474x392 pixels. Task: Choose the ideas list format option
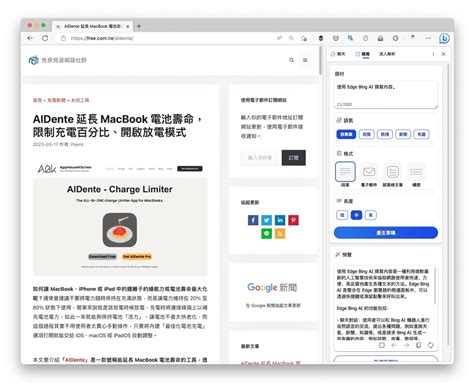416,174
